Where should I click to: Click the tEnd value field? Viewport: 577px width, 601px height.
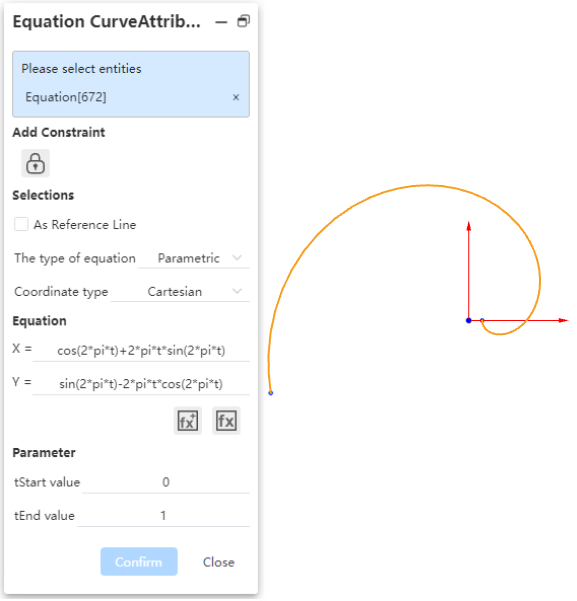click(x=163, y=516)
